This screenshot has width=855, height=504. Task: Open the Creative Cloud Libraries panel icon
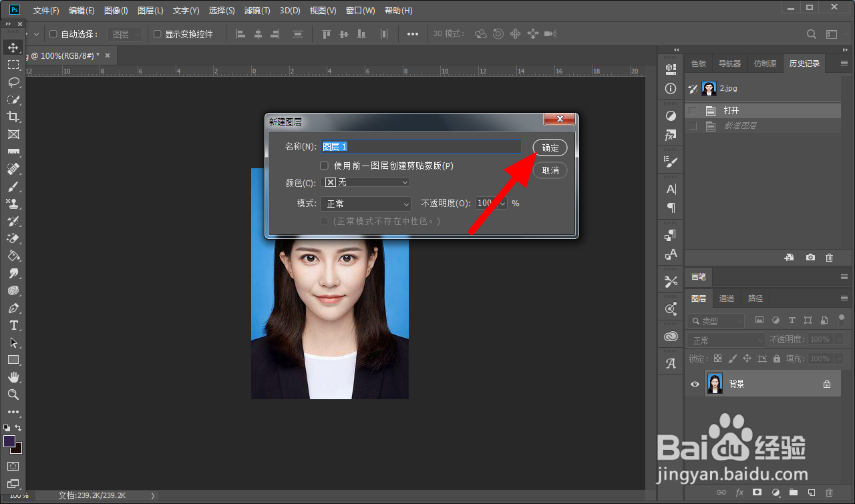click(671, 336)
